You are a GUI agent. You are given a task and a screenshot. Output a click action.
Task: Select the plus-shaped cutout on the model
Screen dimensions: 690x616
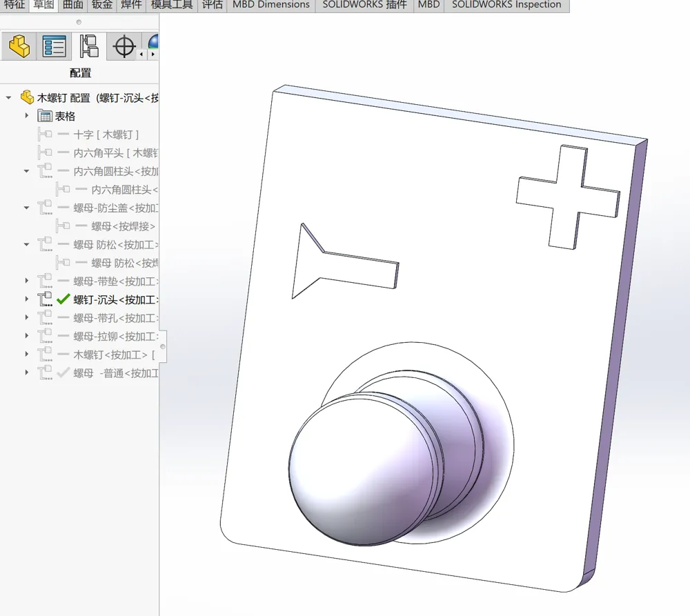click(x=568, y=197)
